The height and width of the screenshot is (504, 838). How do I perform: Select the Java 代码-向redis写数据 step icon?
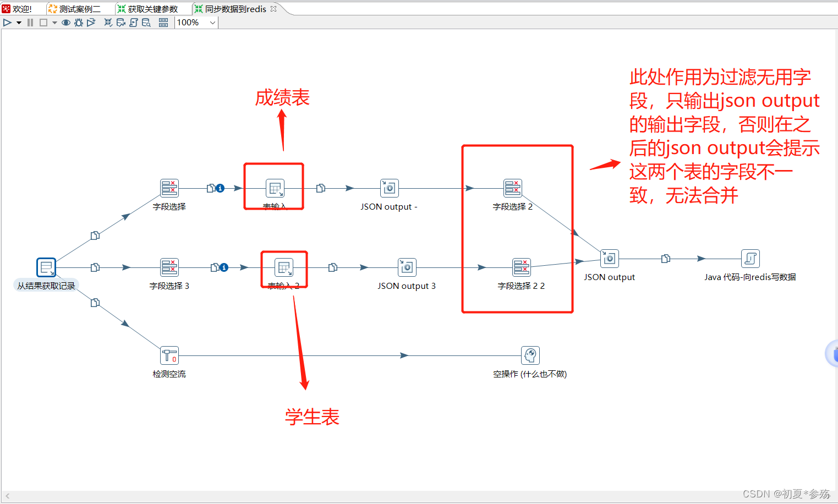(x=751, y=259)
